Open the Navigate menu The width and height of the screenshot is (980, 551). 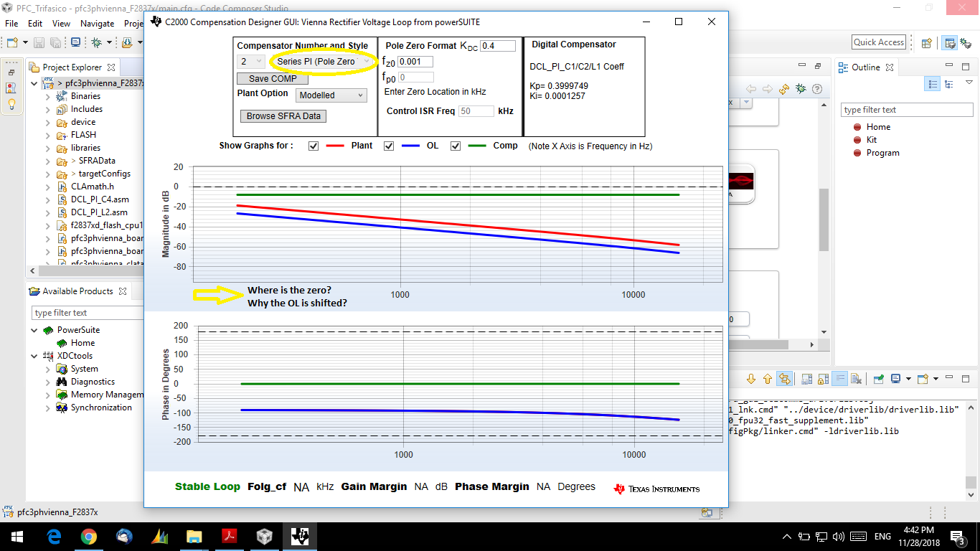(x=97, y=24)
